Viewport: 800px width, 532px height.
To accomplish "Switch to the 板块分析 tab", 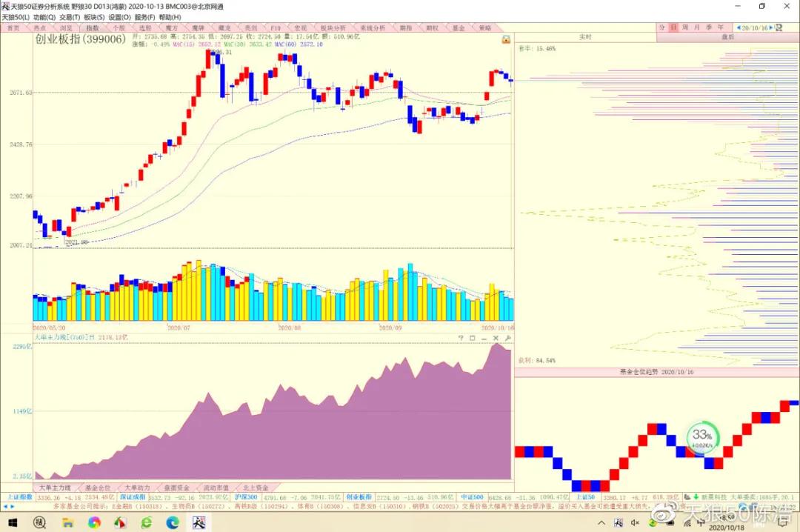I will tap(333, 27).
